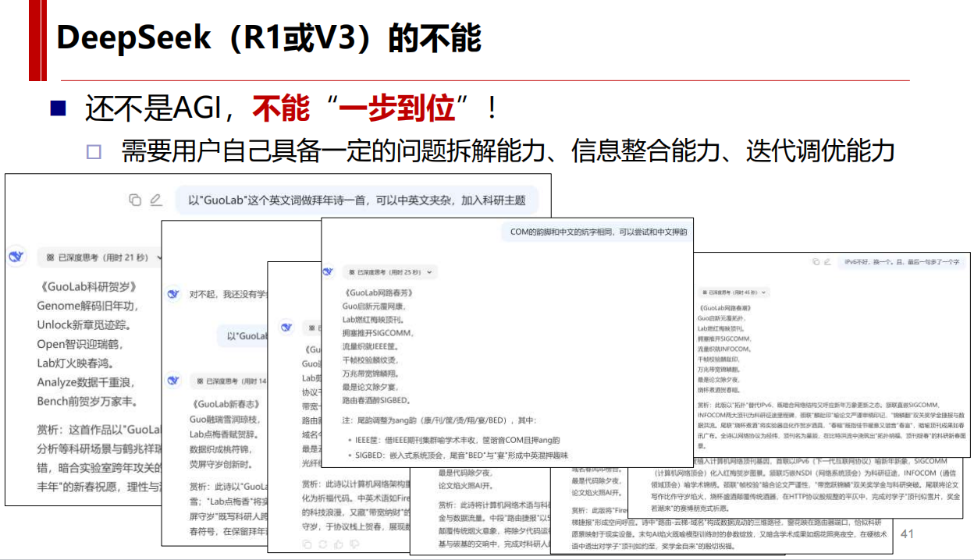Click the line '流量织就IEEE筐'
The image size is (974, 560).
pyautogui.click(x=371, y=347)
